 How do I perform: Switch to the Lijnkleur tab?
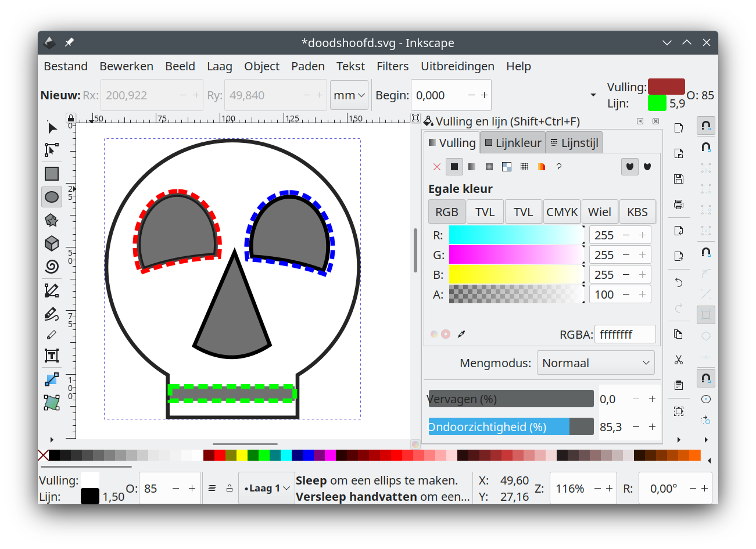pyautogui.click(x=513, y=143)
